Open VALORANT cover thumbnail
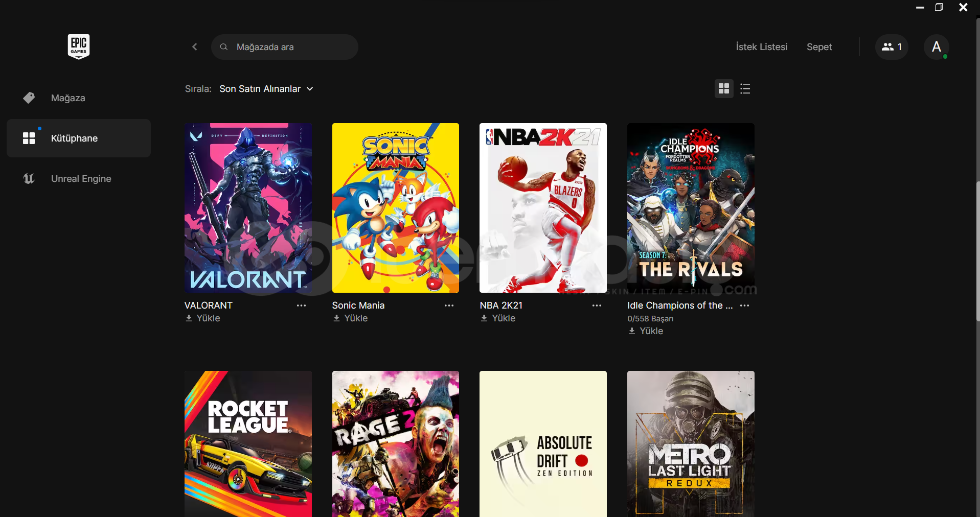The height and width of the screenshot is (517, 980). coord(248,208)
